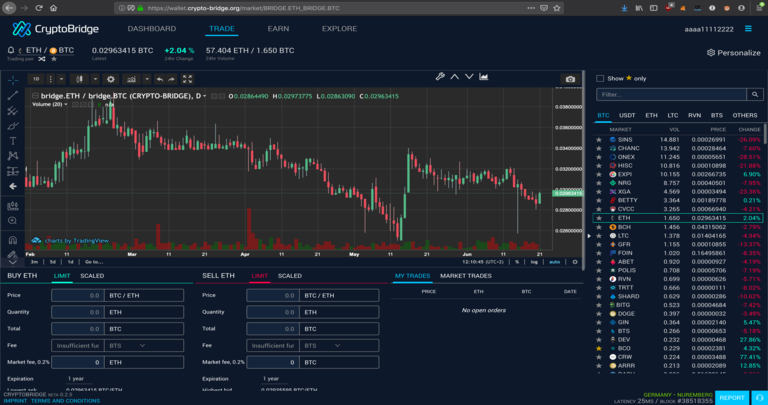Click the chart up-arrow icon

pos(455,76)
